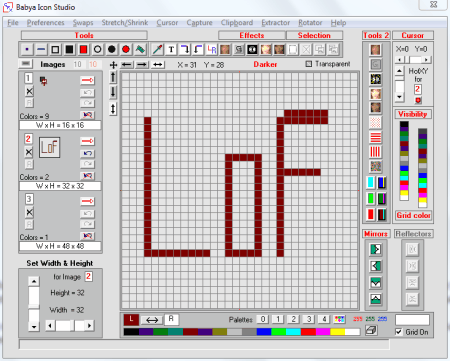
Task: Toggle the X box for image 2
Action: coord(29,152)
